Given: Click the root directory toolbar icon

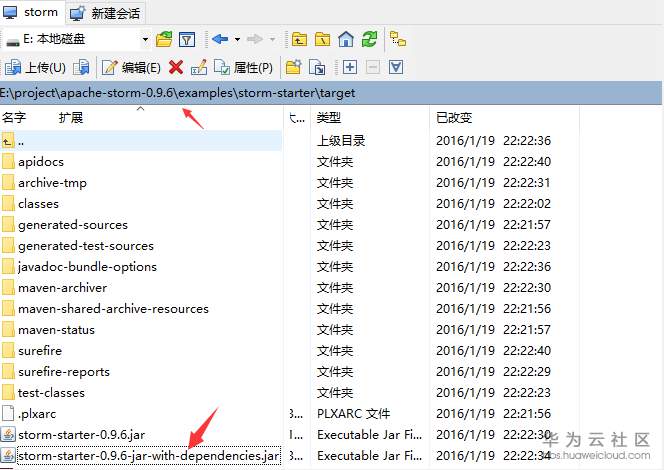Looking at the screenshot, I should tap(322, 39).
